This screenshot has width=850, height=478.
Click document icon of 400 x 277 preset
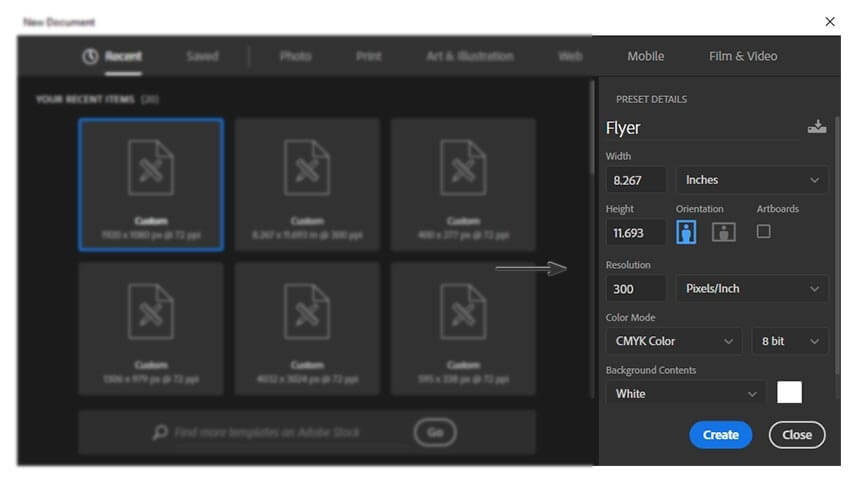click(x=463, y=168)
